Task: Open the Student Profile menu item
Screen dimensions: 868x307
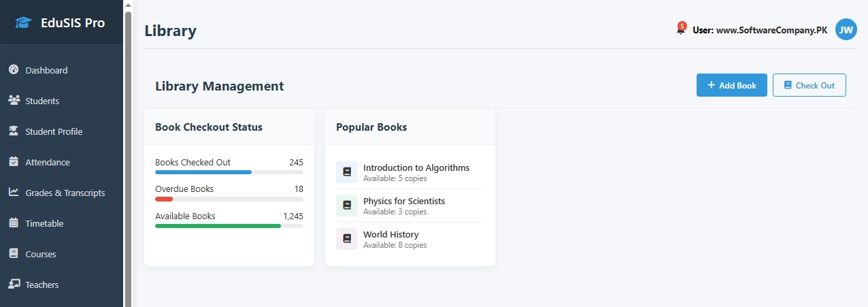Action: point(54,131)
